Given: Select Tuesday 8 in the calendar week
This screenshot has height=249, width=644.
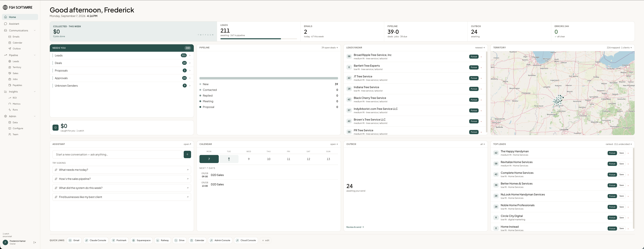Looking at the screenshot, I should click(x=229, y=159).
